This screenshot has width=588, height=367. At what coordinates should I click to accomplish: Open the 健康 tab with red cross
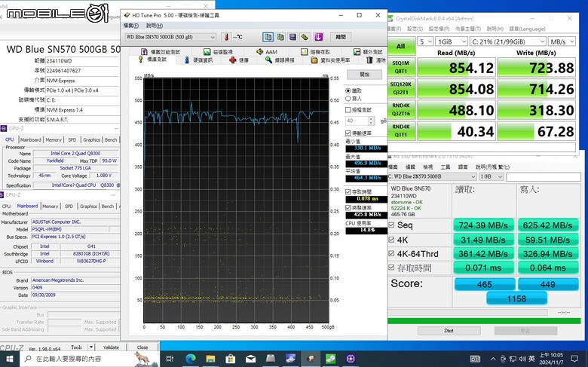tap(239, 60)
